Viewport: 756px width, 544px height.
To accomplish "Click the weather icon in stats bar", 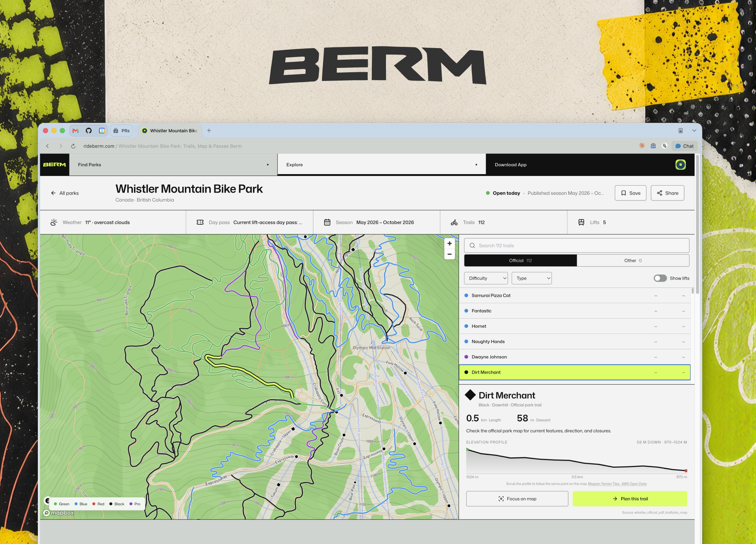I will [54, 223].
